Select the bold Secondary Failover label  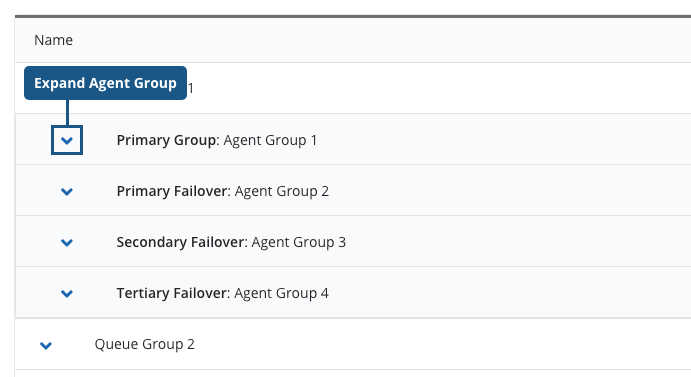pos(180,242)
